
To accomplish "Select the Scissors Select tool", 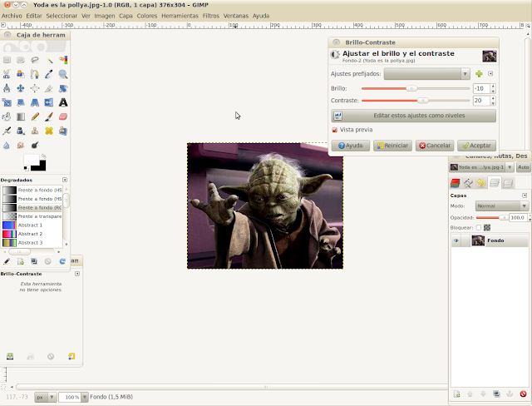I will 7,74.
